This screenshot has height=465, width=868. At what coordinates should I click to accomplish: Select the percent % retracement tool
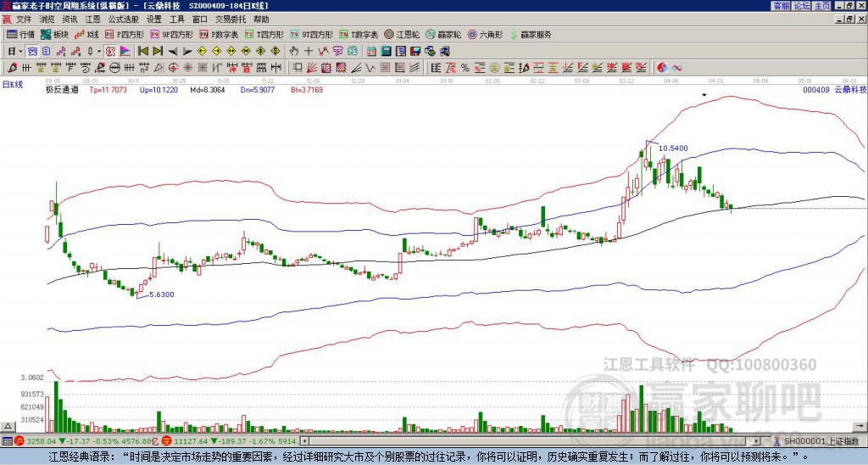465,68
